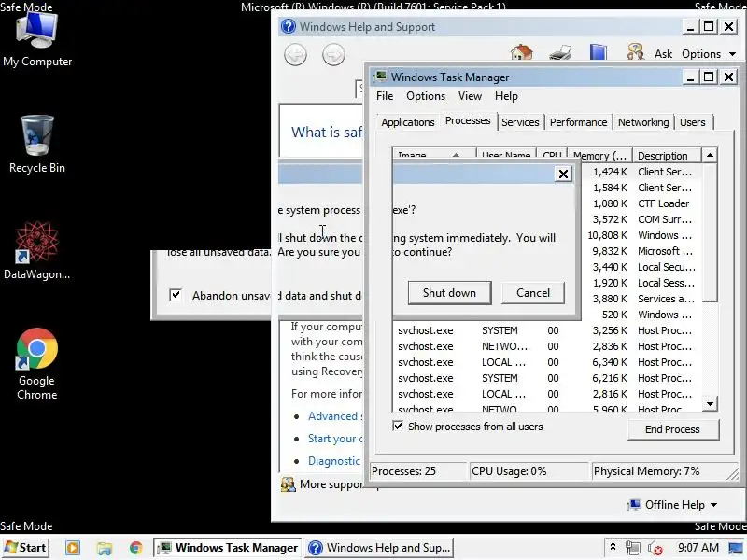Minimize the Windows Help and Support window
The image size is (747, 560).
[x=690, y=27]
